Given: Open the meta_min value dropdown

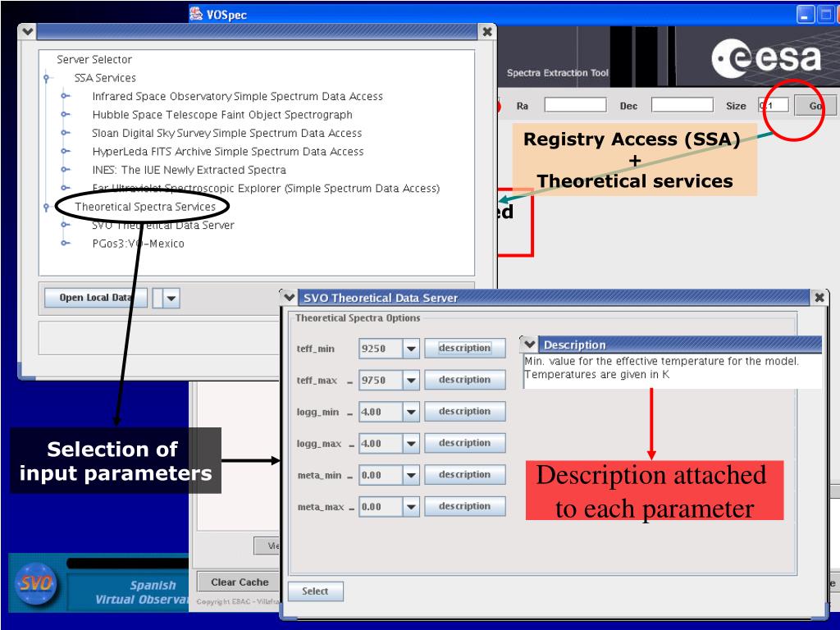Looking at the screenshot, I should (x=411, y=475).
